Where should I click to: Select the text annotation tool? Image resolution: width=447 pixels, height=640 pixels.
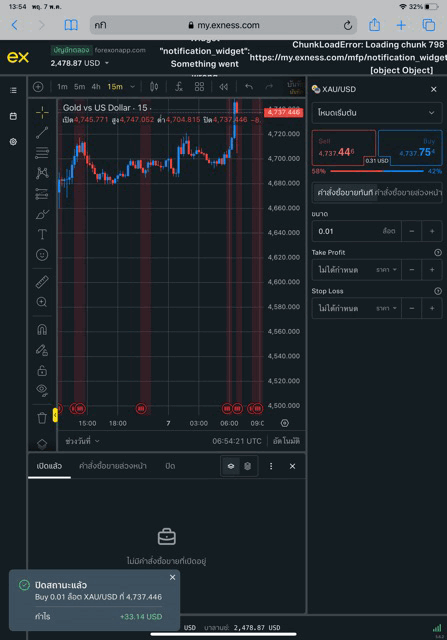[x=42, y=234]
